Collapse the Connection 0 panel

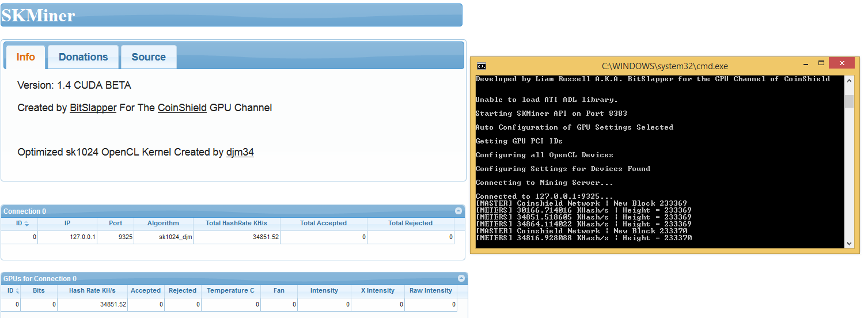[x=458, y=211]
